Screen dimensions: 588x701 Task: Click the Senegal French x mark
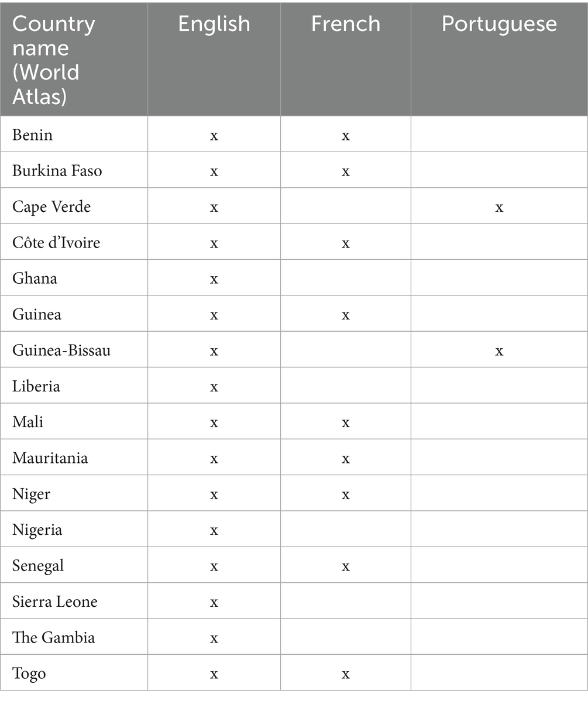click(346, 566)
